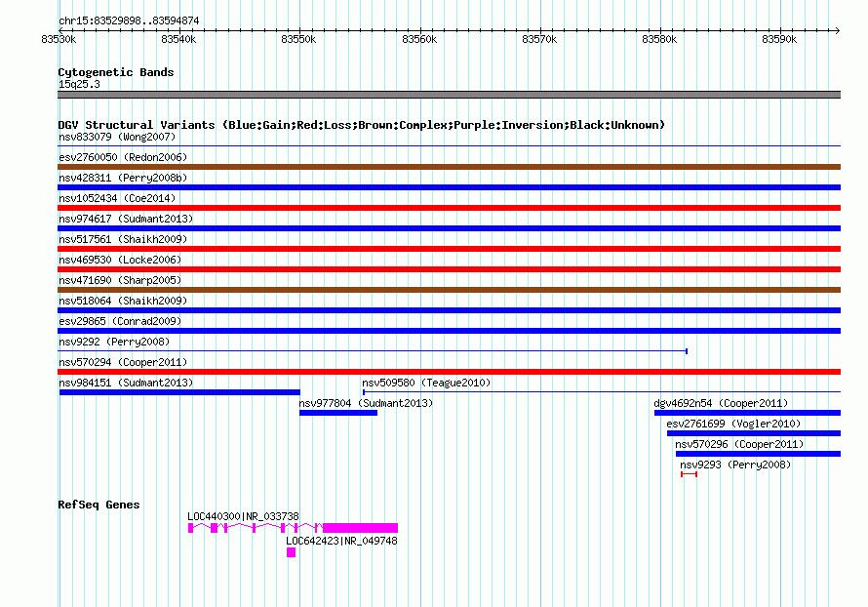Select the nsv518064 blue gain bar

coord(449,310)
